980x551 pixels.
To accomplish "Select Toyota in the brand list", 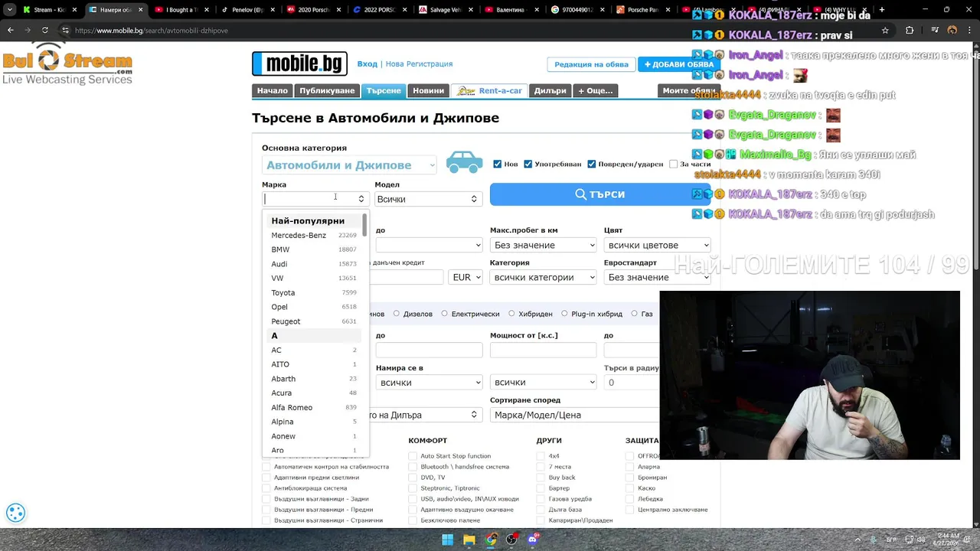I will coord(313,292).
